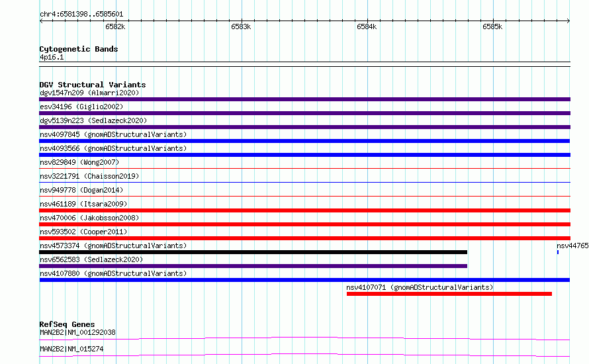Screen dimensions: 589x364
Task: Click the 6584k ruler position
Action: (x=367, y=26)
